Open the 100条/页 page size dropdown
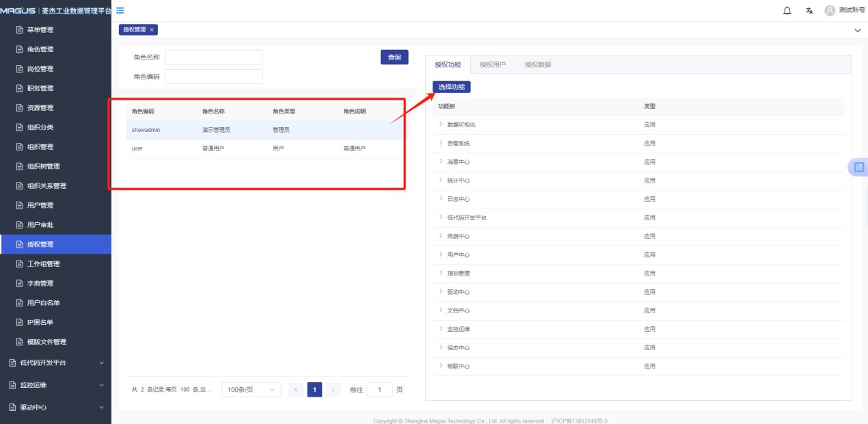 pos(251,390)
